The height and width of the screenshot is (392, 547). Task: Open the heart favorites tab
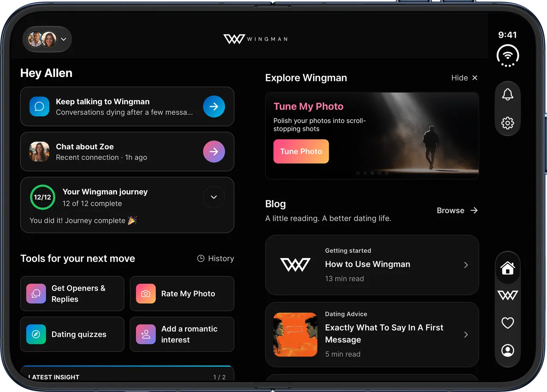point(508,323)
